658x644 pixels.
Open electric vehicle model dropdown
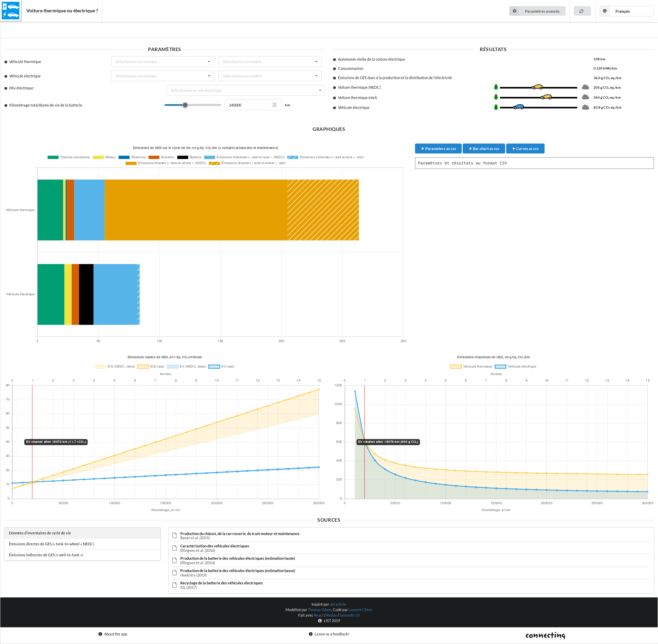(x=270, y=76)
